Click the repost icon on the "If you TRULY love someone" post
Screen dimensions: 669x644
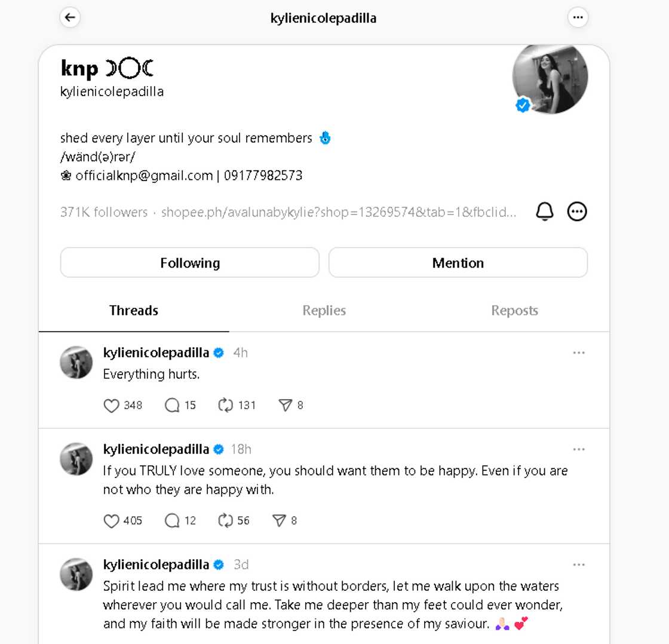[225, 520]
